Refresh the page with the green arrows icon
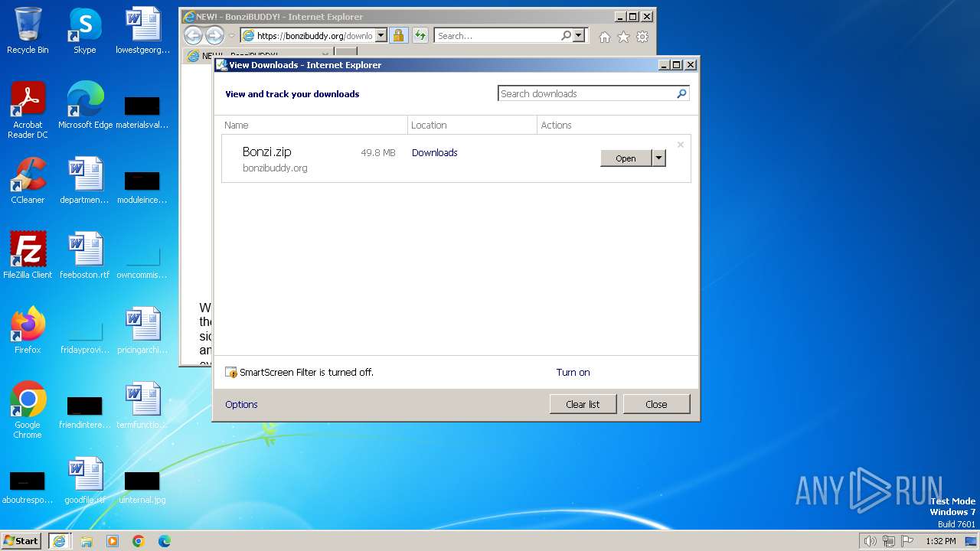The height and width of the screenshot is (551, 980). click(420, 35)
